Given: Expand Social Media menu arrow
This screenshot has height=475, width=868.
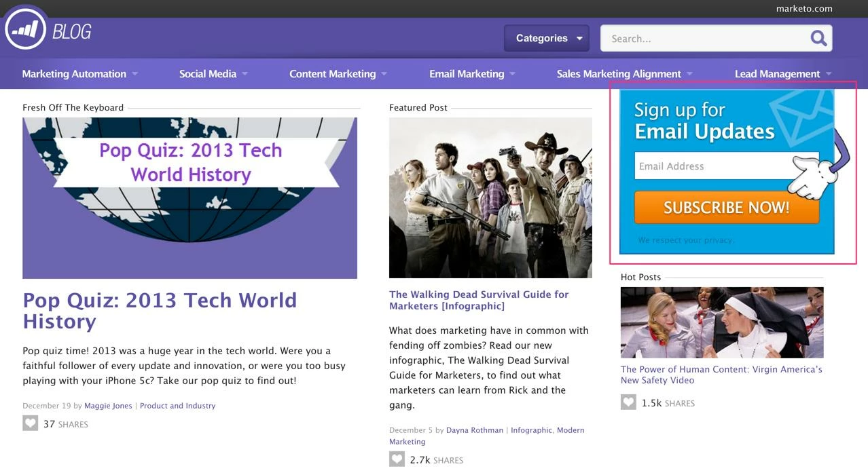Looking at the screenshot, I should pyautogui.click(x=245, y=73).
